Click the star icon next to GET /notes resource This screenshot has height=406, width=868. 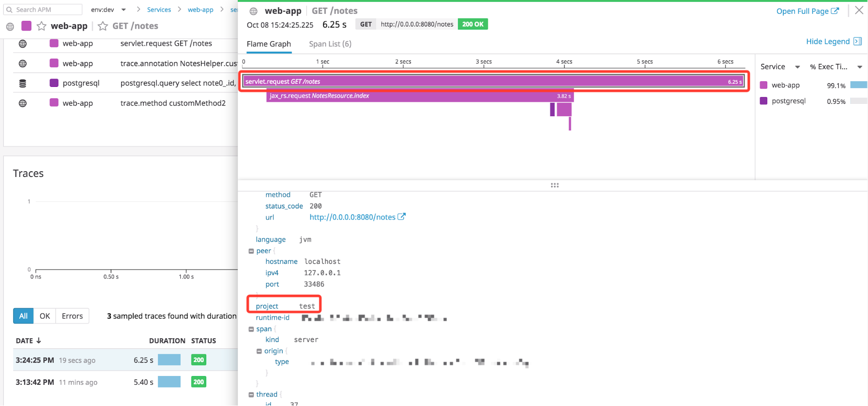tap(102, 26)
